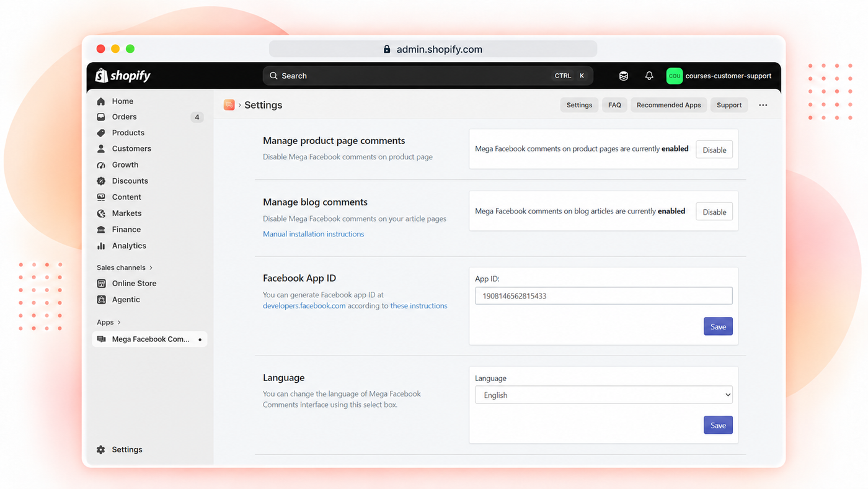The width and height of the screenshot is (868, 489).
Task: Open the three-dot more actions menu
Action: coord(763,105)
